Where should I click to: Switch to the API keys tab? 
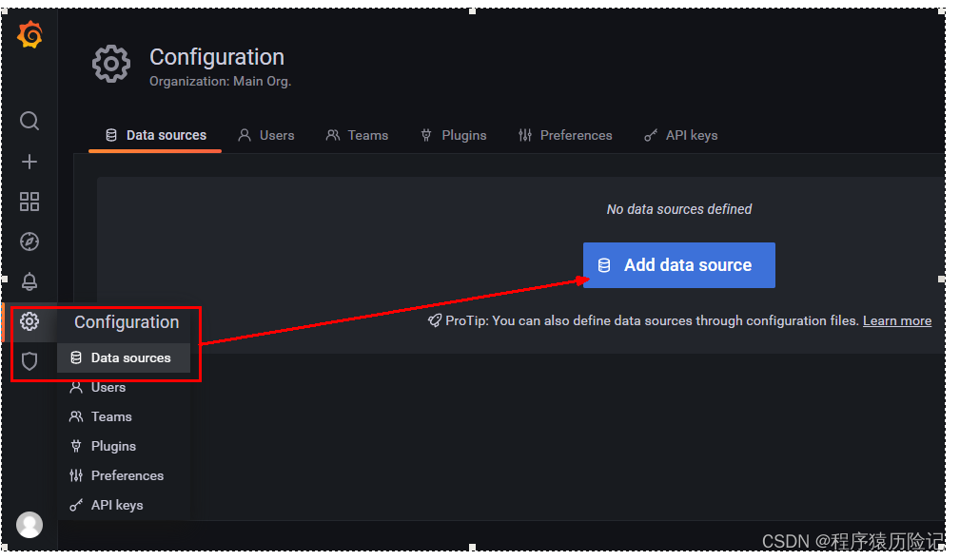pyautogui.click(x=681, y=135)
